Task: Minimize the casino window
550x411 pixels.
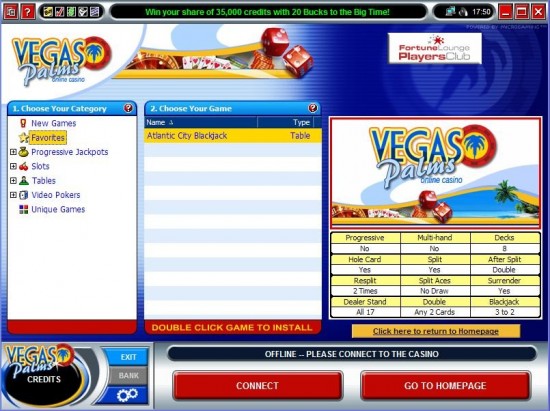Action: point(505,12)
